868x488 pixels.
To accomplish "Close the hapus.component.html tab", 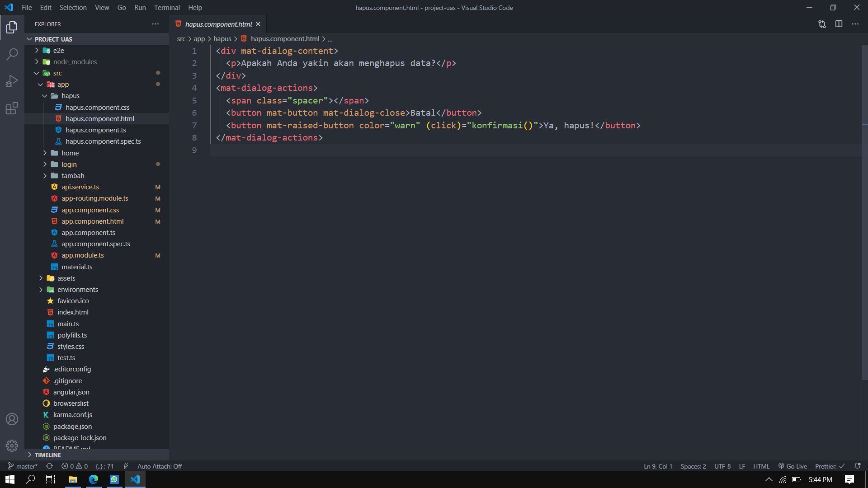I will pyautogui.click(x=258, y=24).
